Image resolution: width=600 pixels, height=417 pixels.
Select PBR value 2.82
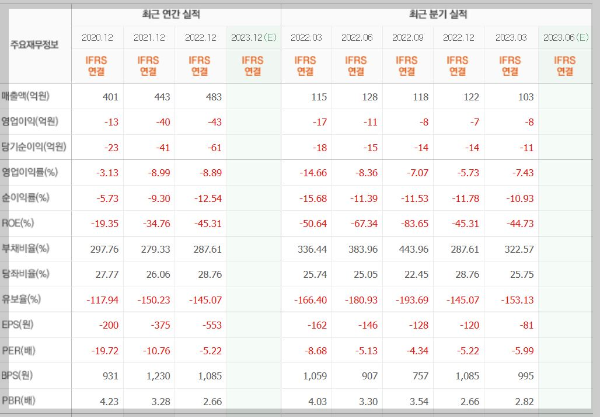524,402
